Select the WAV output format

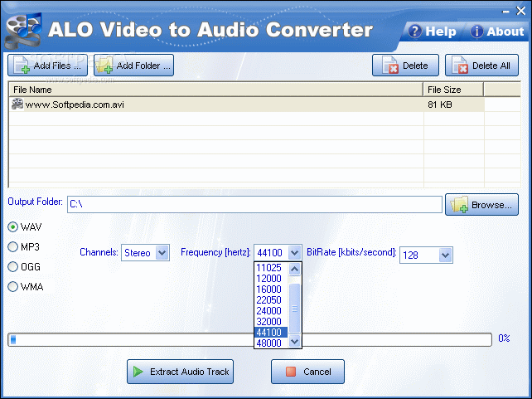tap(24, 226)
